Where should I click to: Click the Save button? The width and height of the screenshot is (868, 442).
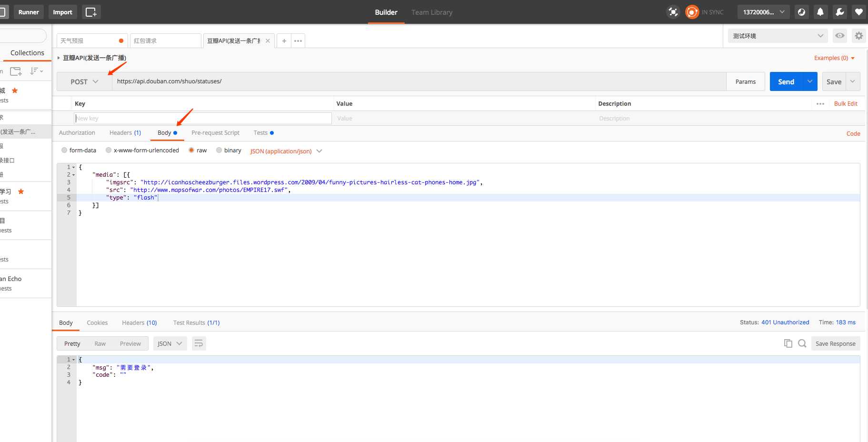tap(834, 81)
